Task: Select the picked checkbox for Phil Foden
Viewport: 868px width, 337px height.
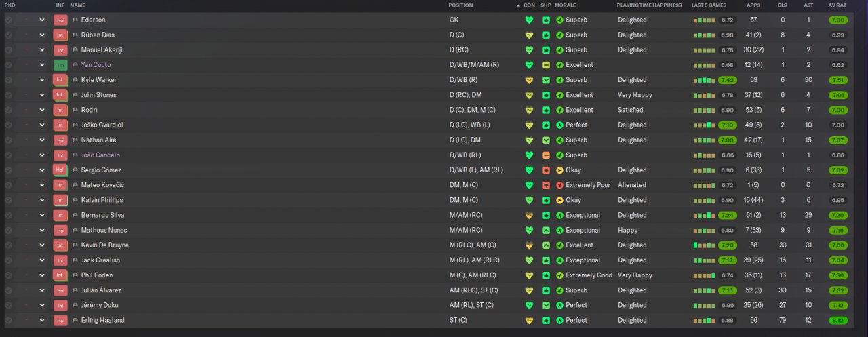Action: coord(8,275)
